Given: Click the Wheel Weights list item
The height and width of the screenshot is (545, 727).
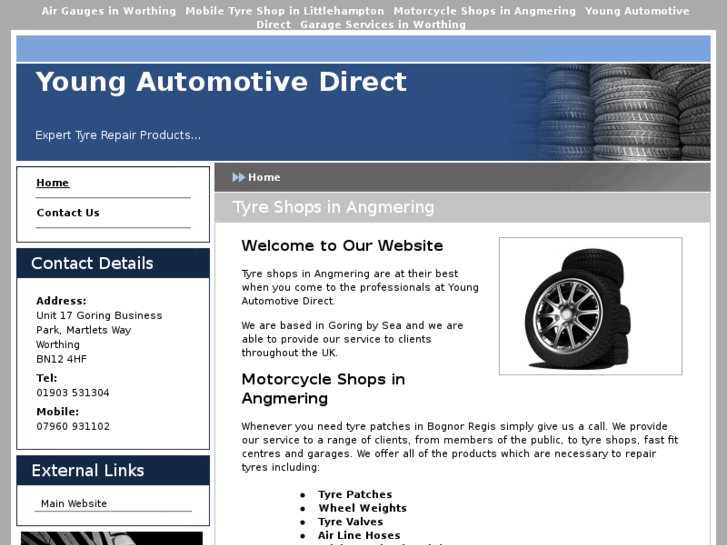Looking at the screenshot, I should (x=362, y=508).
